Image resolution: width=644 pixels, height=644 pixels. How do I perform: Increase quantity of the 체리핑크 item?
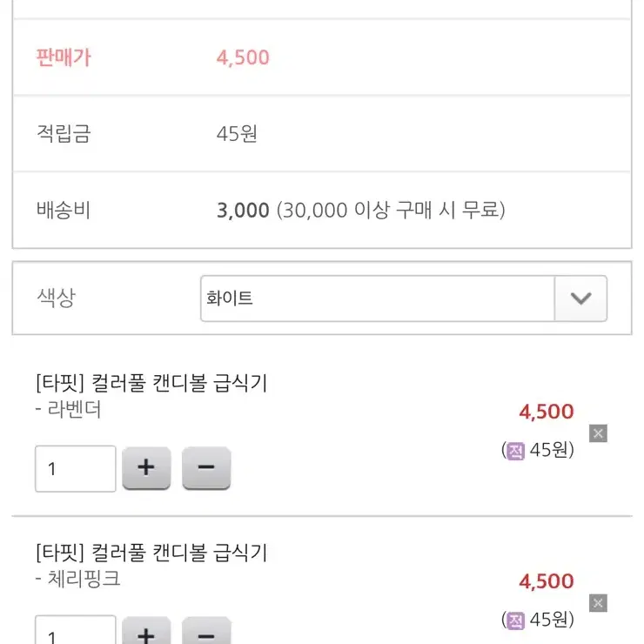(146, 631)
